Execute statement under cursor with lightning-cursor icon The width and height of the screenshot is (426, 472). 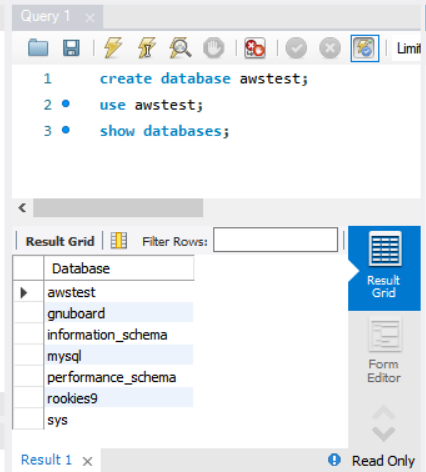146,48
